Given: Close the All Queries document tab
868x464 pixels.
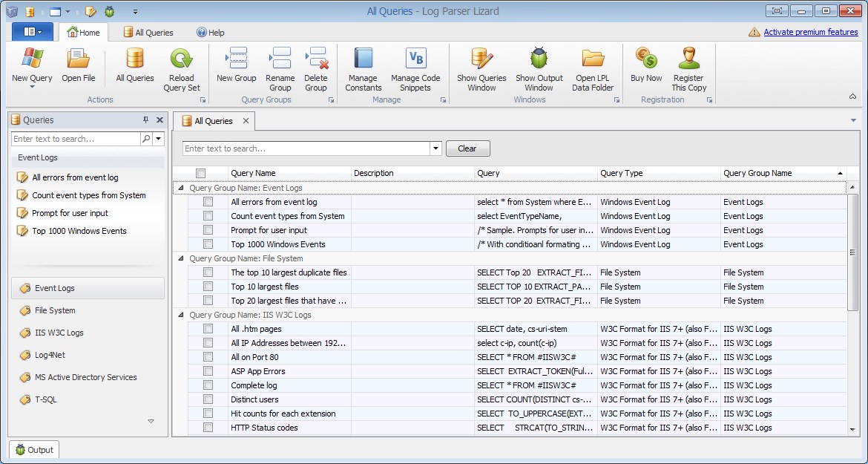Looking at the screenshot, I should point(246,121).
